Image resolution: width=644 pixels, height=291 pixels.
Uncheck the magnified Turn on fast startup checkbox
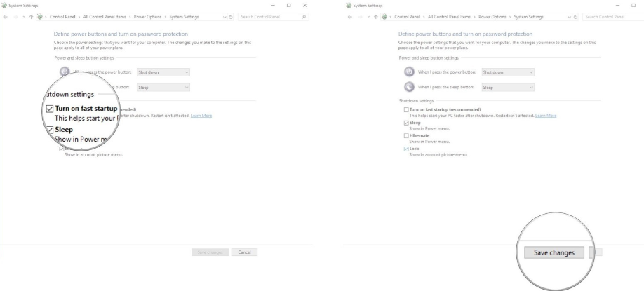[x=49, y=109]
